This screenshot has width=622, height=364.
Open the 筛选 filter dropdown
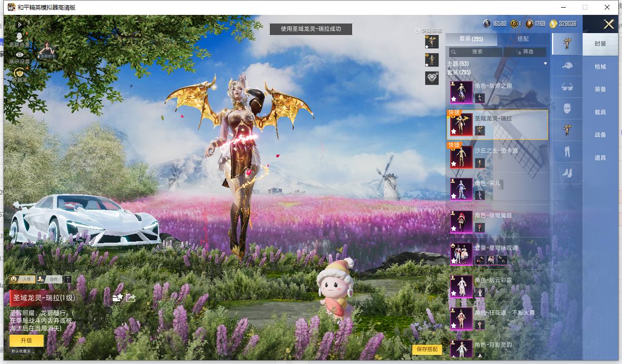pos(525,52)
